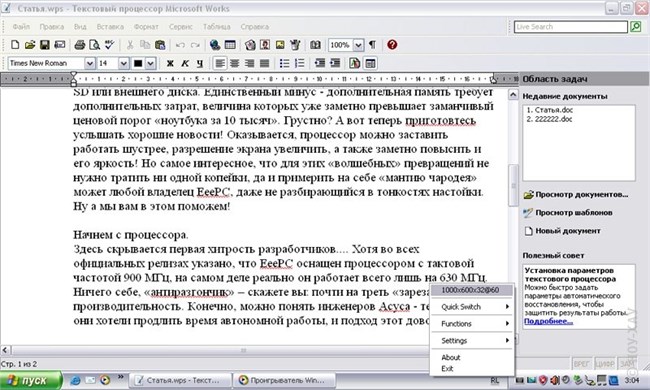Image resolution: width=650 pixels, height=390 pixels.
Task: Open the Правка menu
Action: (52, 27)
